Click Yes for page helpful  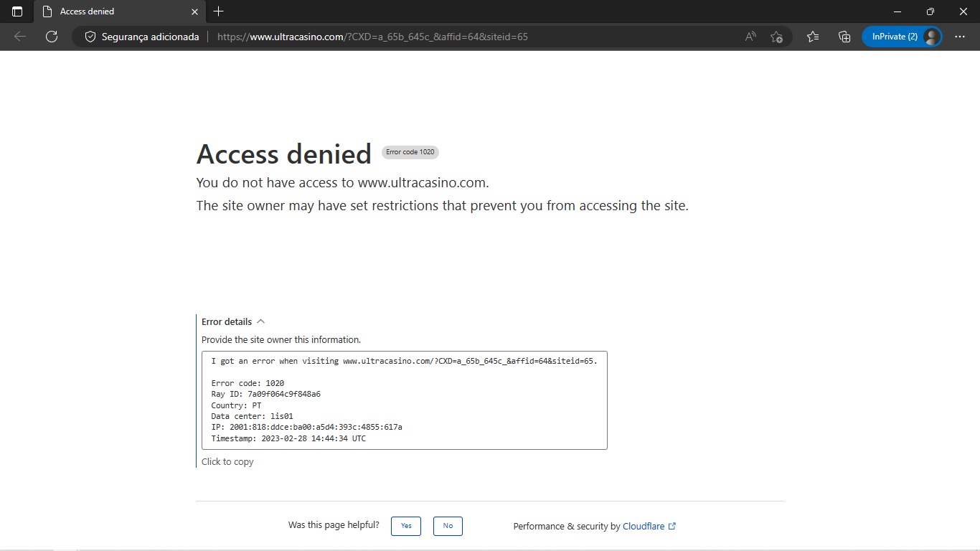406,526
